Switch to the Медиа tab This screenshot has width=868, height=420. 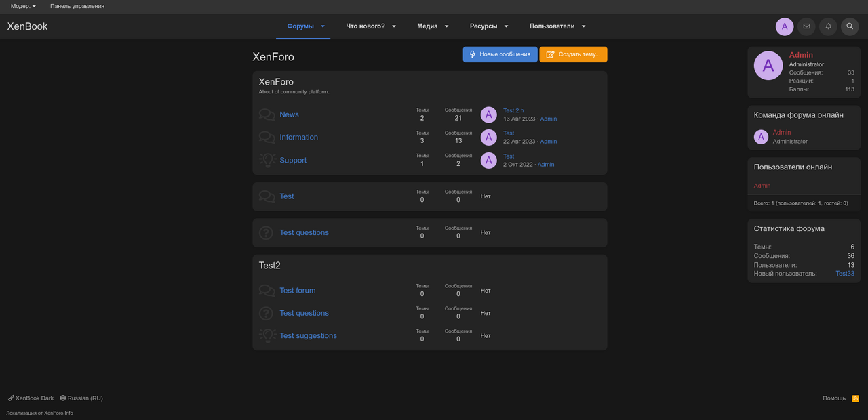tap(427, 26)
